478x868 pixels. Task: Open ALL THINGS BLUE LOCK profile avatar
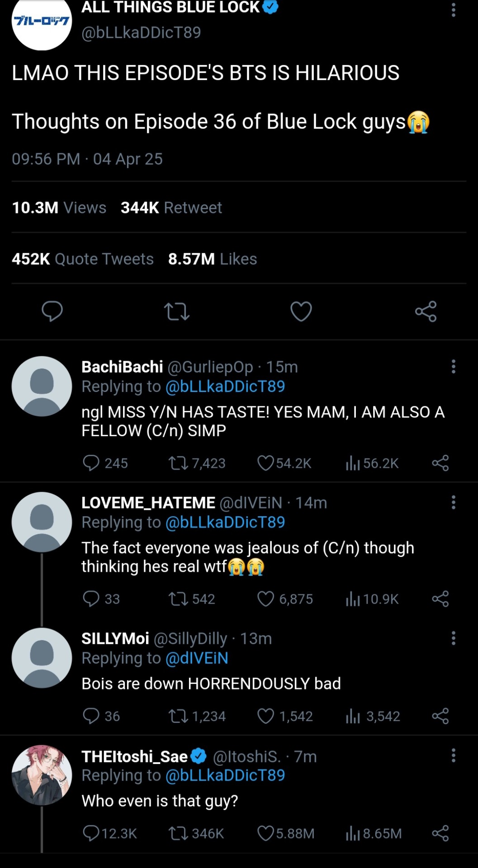pyautogui.click(x=42, y=23)
